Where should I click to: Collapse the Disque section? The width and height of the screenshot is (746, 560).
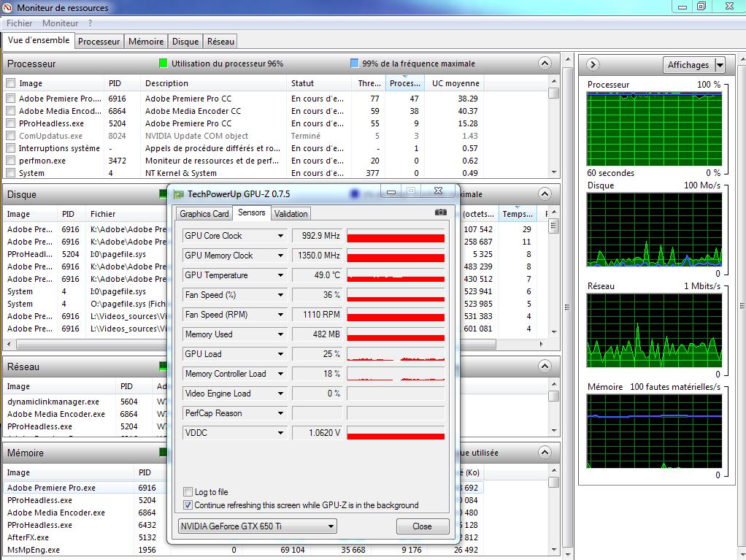[545, 194]
